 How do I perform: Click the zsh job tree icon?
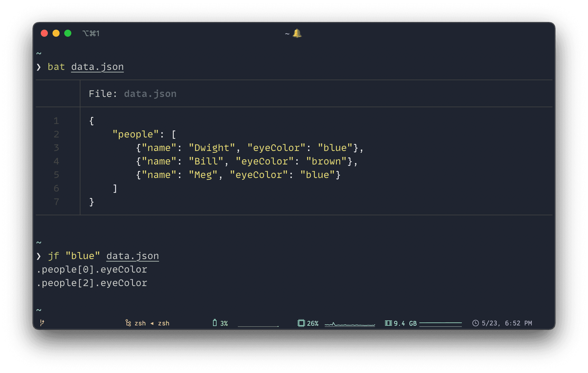tap(128, 323)
